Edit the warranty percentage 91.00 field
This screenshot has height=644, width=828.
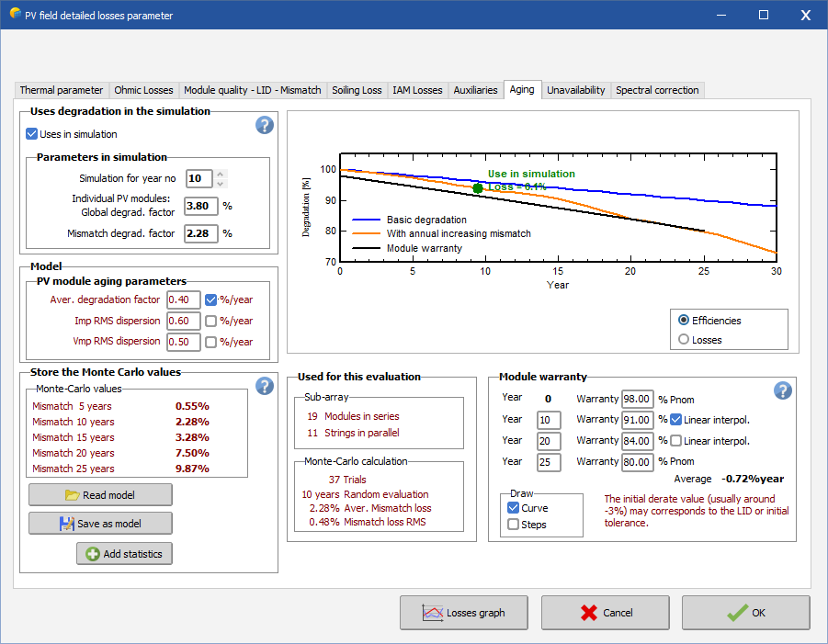(638, 420)
